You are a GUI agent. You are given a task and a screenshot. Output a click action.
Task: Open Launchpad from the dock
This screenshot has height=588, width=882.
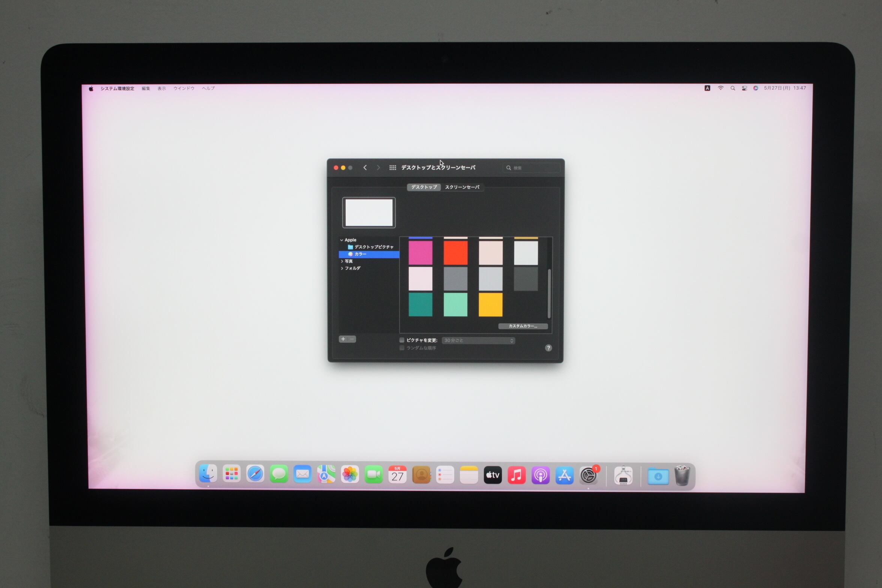pos(231,474)
